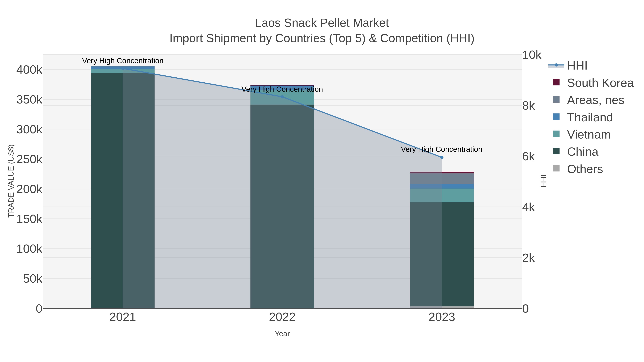The height and width of the screenshot is (362, 644).
Task: Toggle the Areas, nes legend entry
Action: 589,100
